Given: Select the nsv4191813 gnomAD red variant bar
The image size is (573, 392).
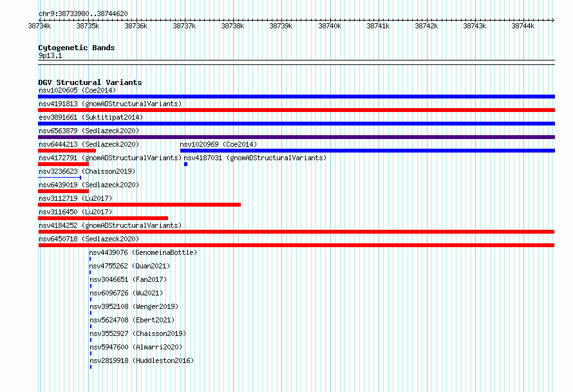Looking at the screenshot, I should [296, 110].
